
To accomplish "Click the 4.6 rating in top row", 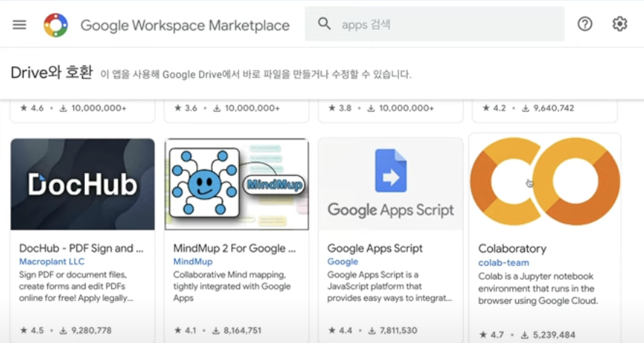I will (x=32, y=108).
